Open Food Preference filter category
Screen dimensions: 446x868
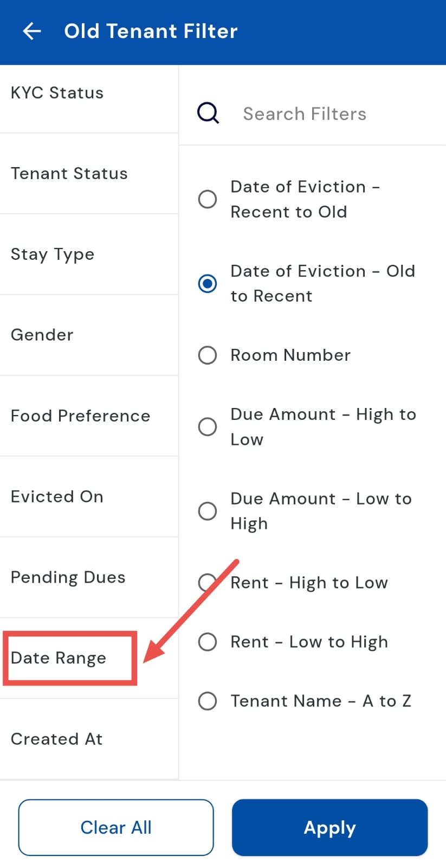(x=81, y=416)
